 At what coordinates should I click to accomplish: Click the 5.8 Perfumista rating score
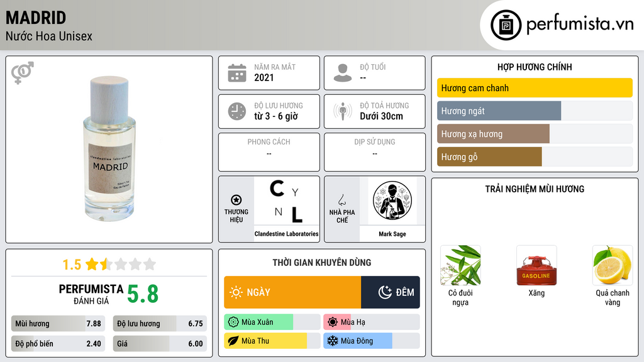[x=143, y=294]
